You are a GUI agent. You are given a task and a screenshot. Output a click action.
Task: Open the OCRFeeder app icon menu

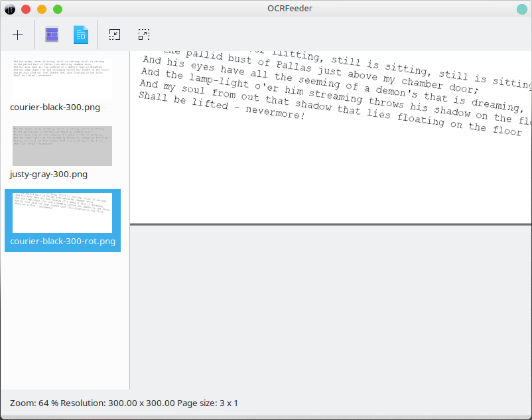click(10, 9)
